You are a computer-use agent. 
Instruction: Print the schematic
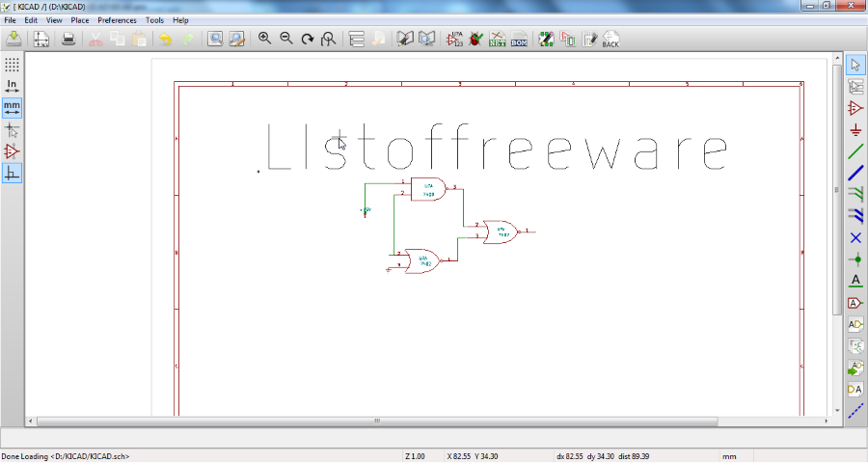tap(68, 39)
